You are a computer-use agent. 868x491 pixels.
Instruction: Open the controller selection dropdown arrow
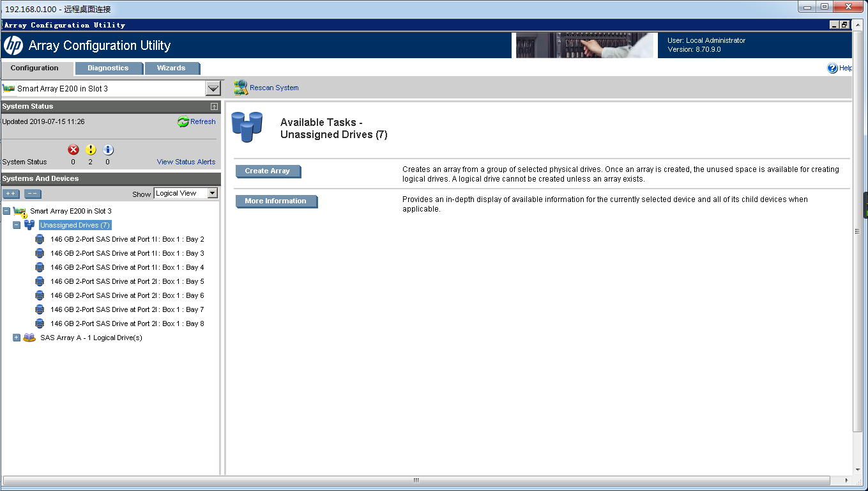[213, 89]
